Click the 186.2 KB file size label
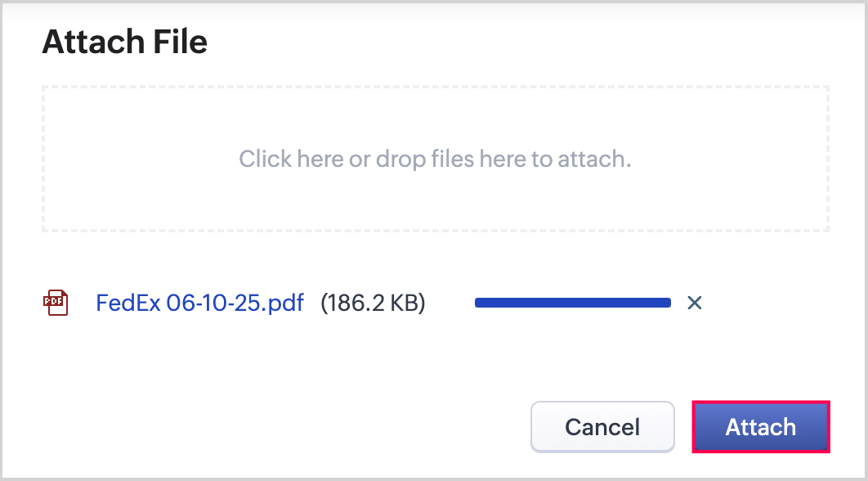Screen dimensions: 868x481 373,303
